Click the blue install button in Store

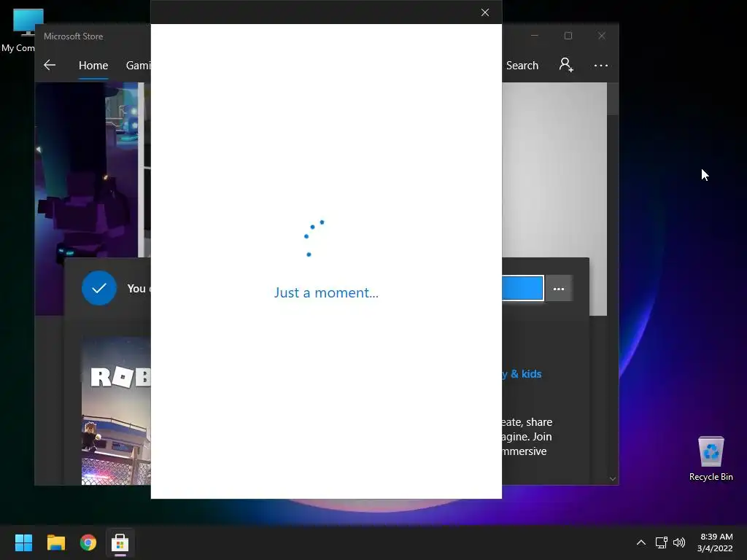(x=522, y=288)
